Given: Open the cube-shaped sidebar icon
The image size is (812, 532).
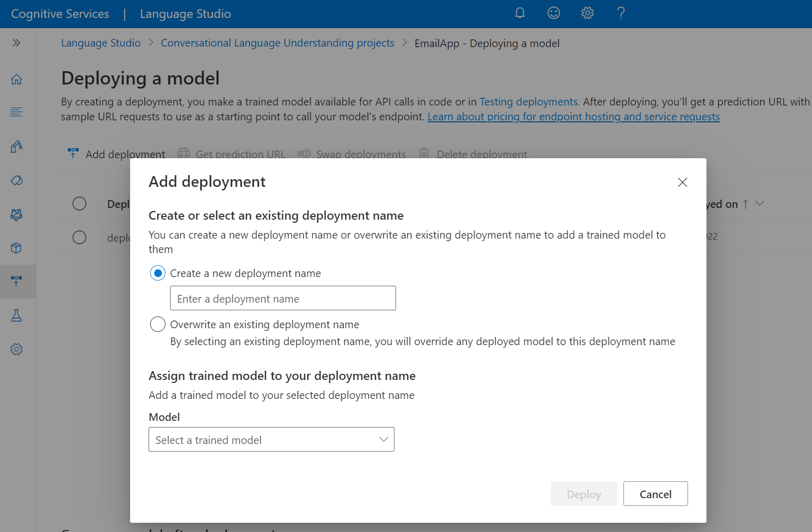Looking at the screenshot, I should click(16, 248).
